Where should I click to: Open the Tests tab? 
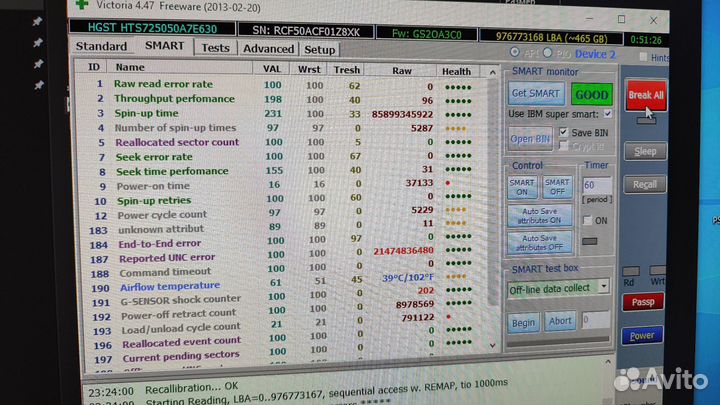215,47
